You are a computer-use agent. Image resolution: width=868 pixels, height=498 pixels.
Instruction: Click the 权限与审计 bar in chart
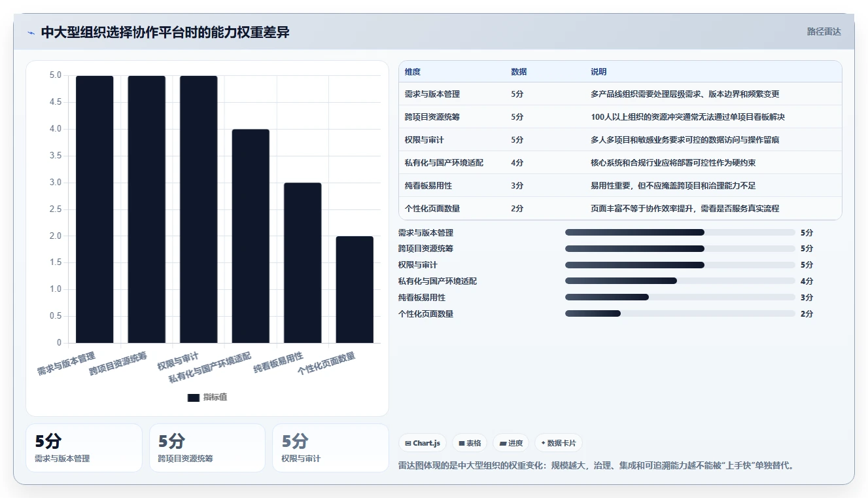click(198, 209)
